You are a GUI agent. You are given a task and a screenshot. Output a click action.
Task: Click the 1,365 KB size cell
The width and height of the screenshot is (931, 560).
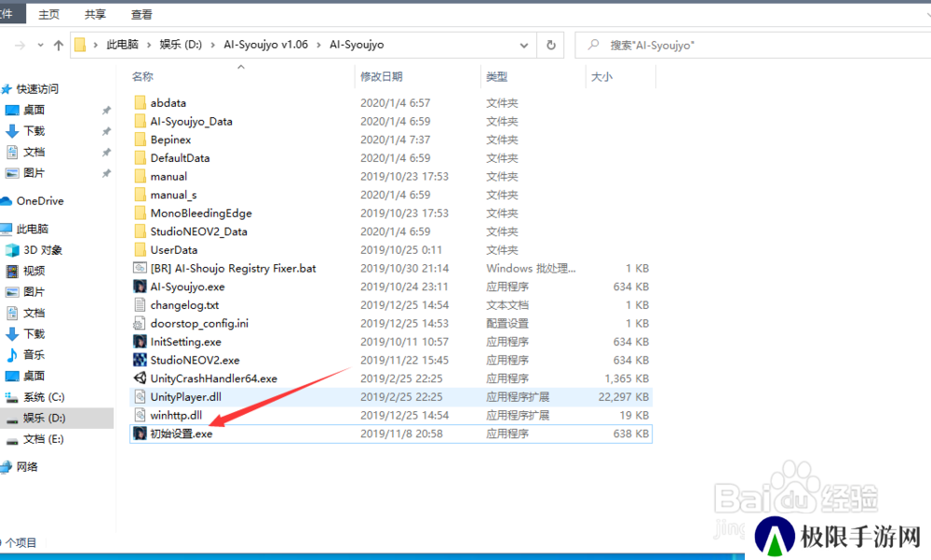pyautogui.click(x=627, y=379)
